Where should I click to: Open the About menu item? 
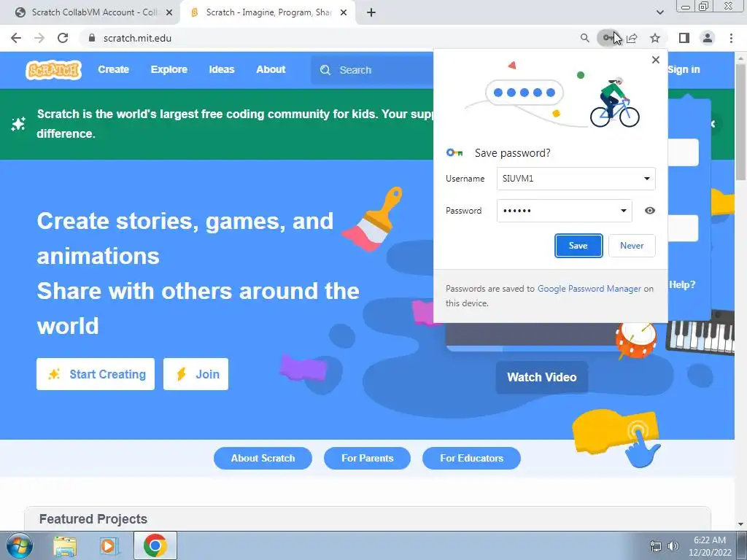[271, 69]
